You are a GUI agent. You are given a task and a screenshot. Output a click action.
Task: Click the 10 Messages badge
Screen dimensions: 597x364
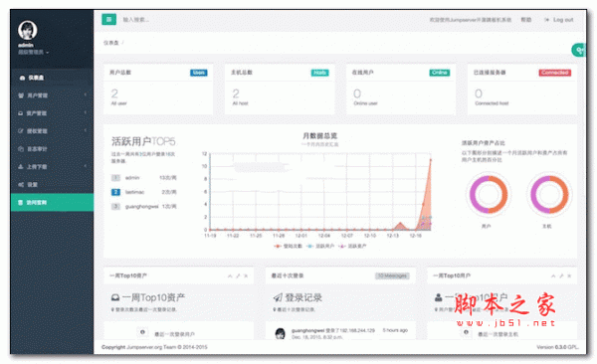(x=392, y=276)
